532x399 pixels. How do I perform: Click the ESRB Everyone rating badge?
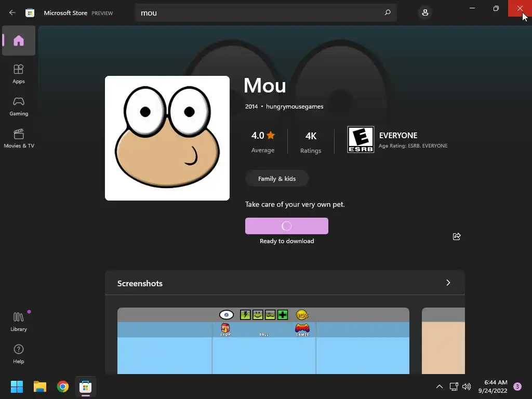pyautogui.click(x=361, y=139)
